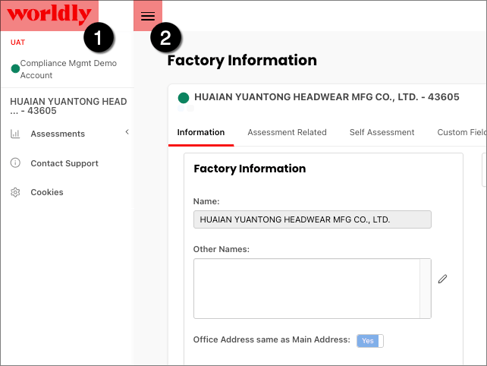This screenshot has width=487, height=366.
Task: Click the Cookies gear icon
Action: tap(15, 192)
